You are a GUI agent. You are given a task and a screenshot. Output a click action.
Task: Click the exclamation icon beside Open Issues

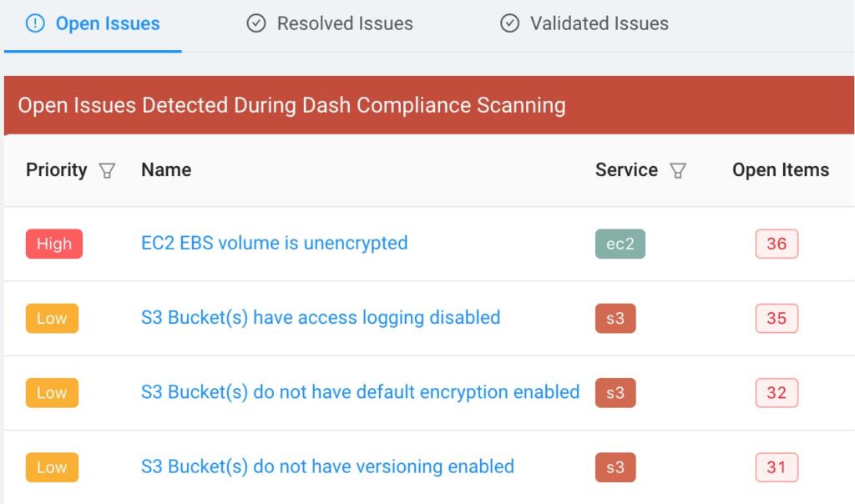(35, 23)
